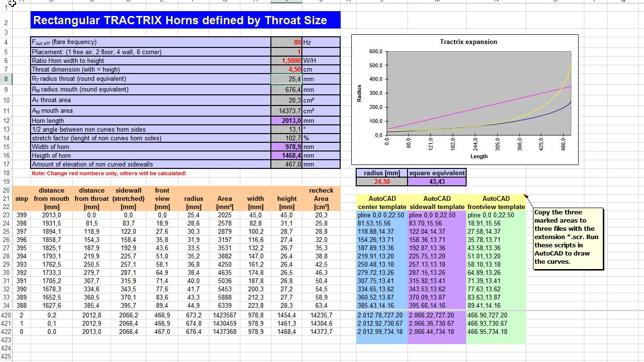The image size is (644, 362).
Task: Click the Ratio value cell 1,5000
Action: point(287,61)
